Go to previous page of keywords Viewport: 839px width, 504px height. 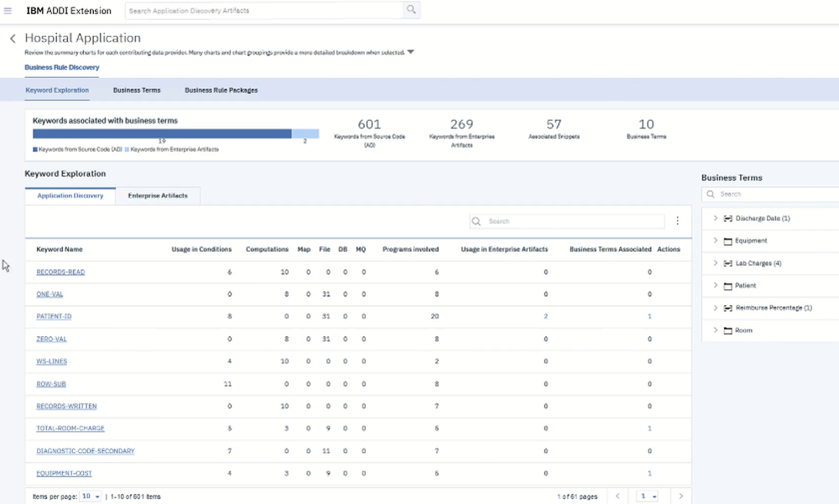click(x=618, y=496)
